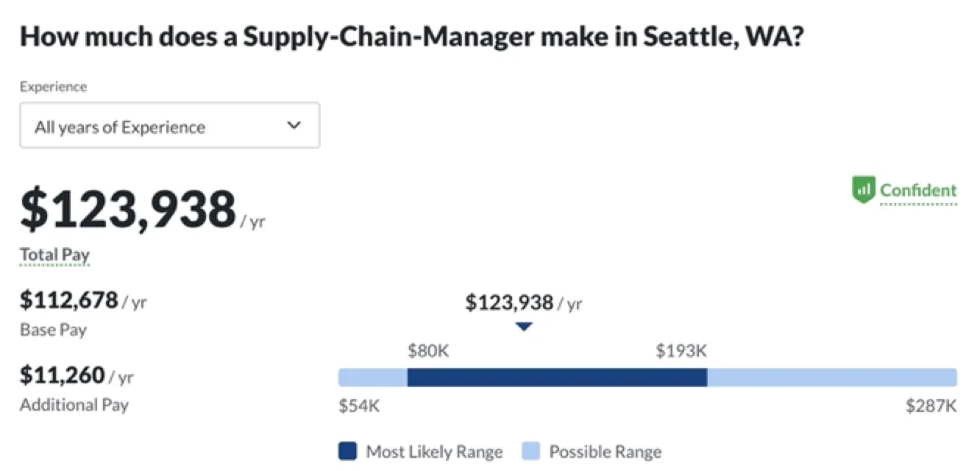Click the $287K maximum label

[x=931, y=406]
